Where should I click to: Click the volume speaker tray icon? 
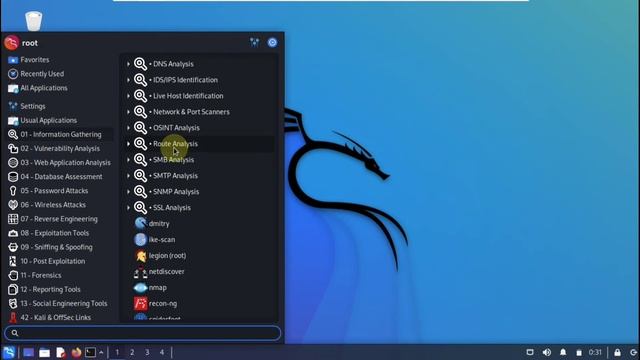point(547,352)
